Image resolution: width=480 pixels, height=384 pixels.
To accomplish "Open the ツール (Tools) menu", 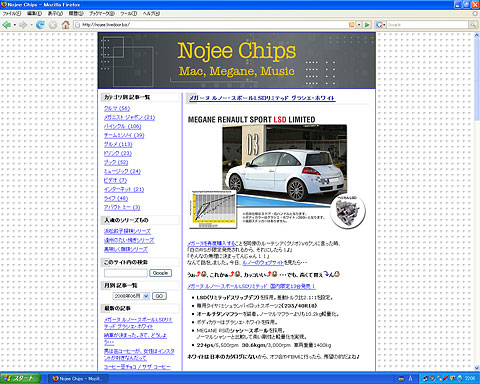I will [x=129, y=13].
